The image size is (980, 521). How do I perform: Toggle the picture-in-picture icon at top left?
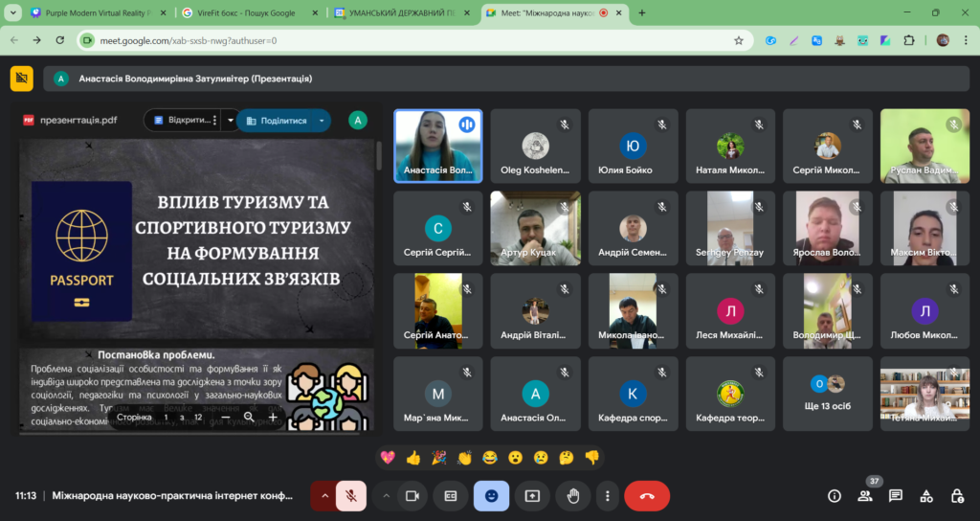coord(22,79)
